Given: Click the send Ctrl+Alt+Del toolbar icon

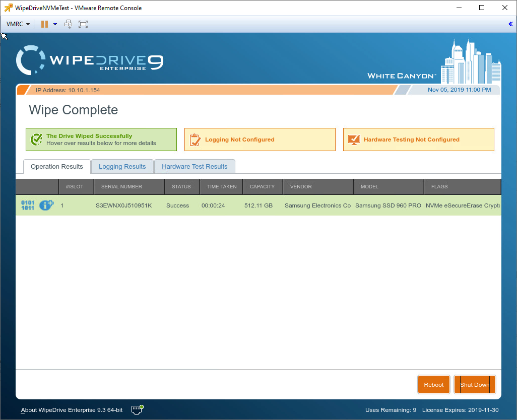Looking at the screenshot, I should 68,24.
